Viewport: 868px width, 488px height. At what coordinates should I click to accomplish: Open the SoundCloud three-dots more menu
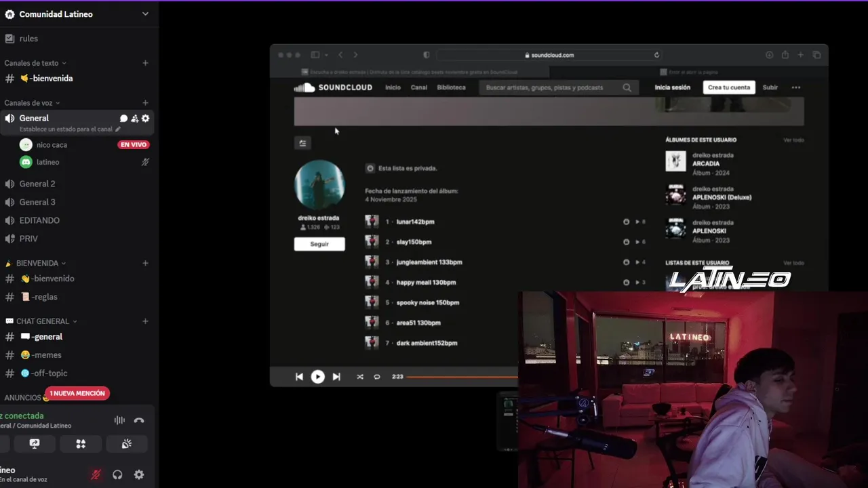point(796,87)
